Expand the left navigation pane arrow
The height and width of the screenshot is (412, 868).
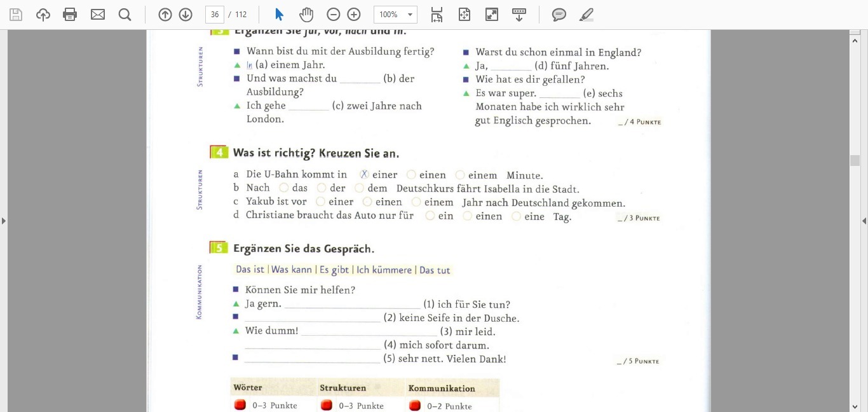4,221
